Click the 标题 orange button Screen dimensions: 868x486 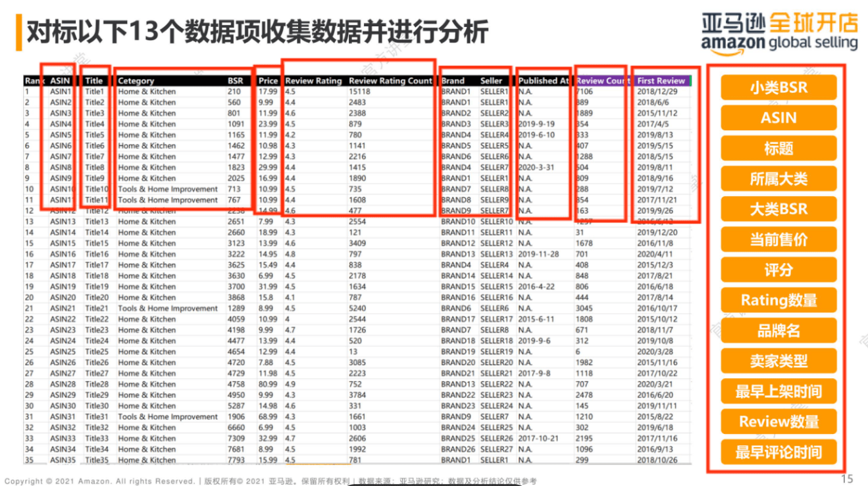tap(779, 148)
